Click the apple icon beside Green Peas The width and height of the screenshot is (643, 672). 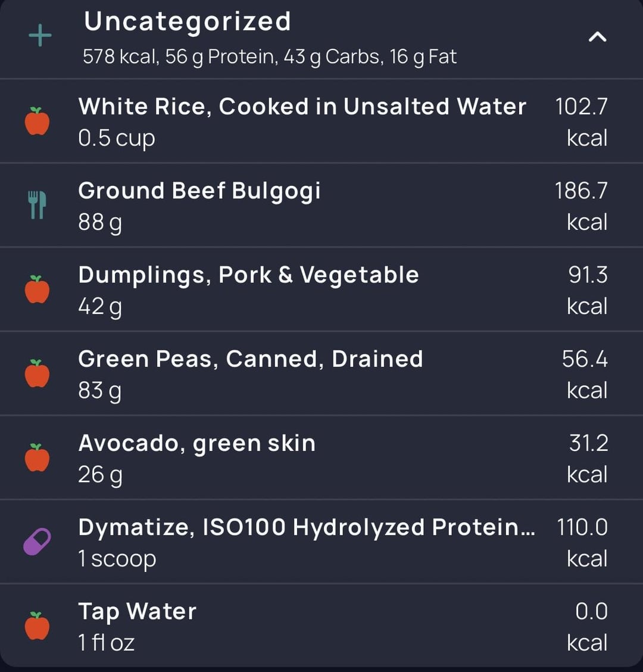click(x=38, y=374)
